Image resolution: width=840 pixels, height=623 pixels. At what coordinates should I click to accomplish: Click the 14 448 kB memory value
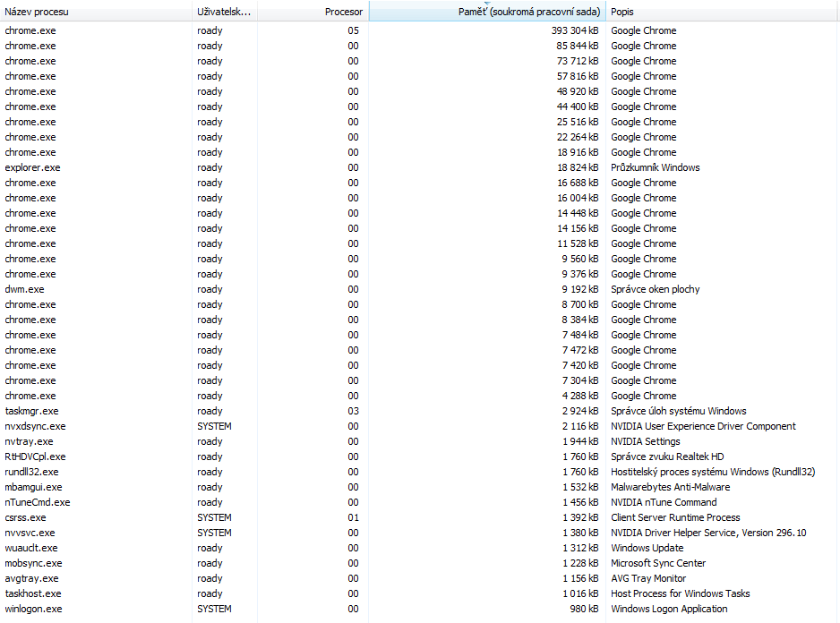577,213
